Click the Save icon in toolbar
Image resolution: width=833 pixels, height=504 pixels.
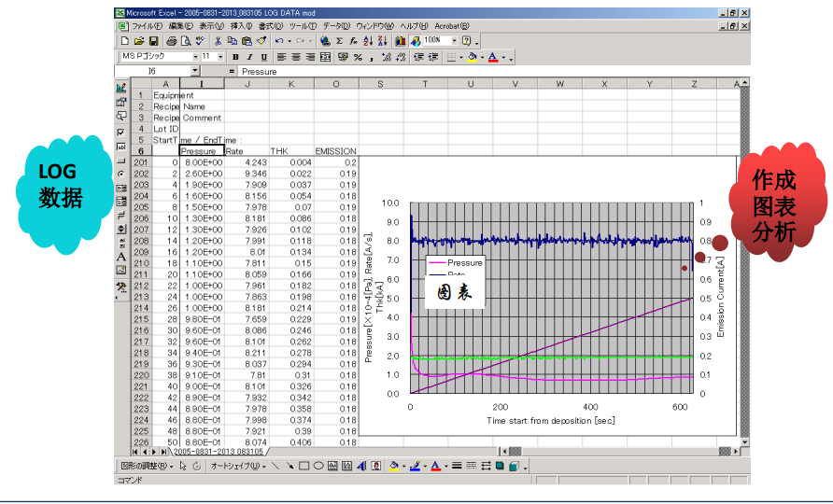153,42
